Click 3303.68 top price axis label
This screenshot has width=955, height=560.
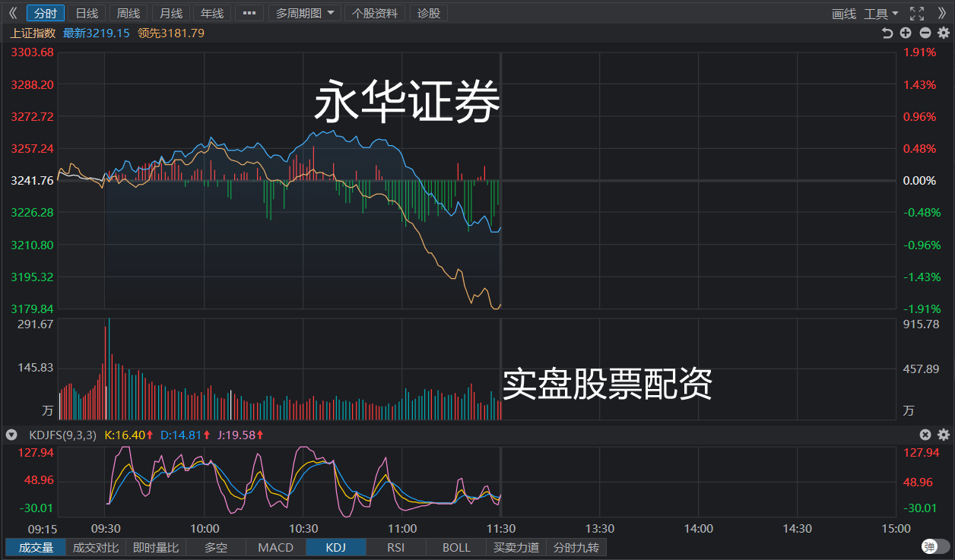[x=32, y=52]
